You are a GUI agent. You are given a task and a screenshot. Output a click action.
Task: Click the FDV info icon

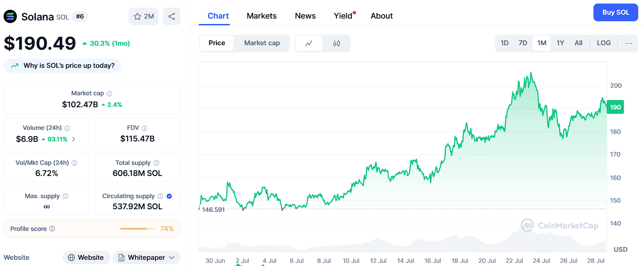[145, 128]
